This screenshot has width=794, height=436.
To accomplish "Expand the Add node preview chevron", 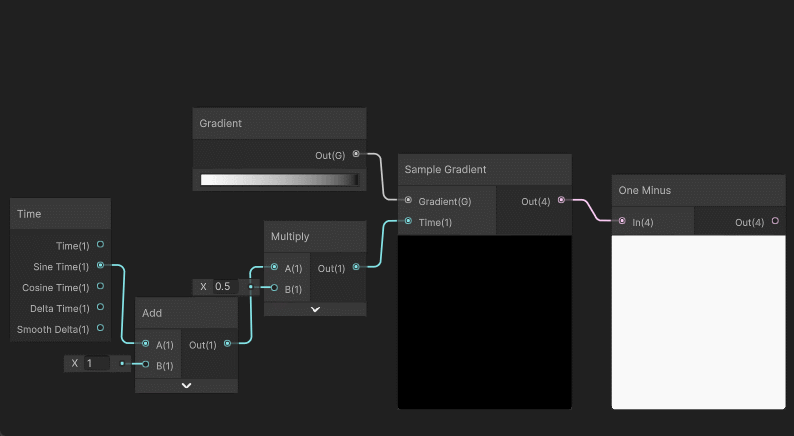I will click(x=187, y=385).
